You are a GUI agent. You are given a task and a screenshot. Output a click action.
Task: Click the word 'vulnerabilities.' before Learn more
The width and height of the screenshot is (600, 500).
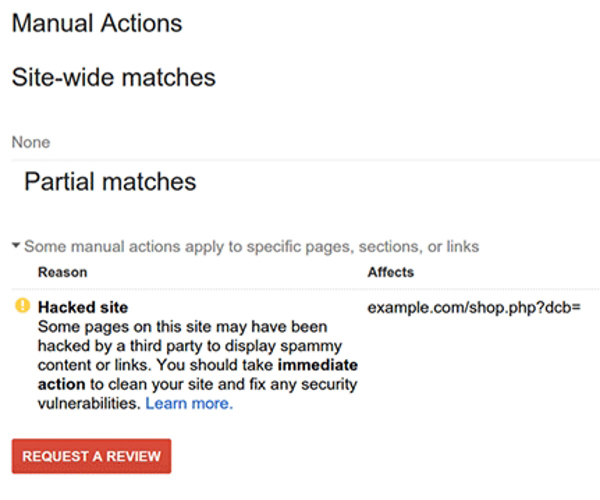point(90,404)
